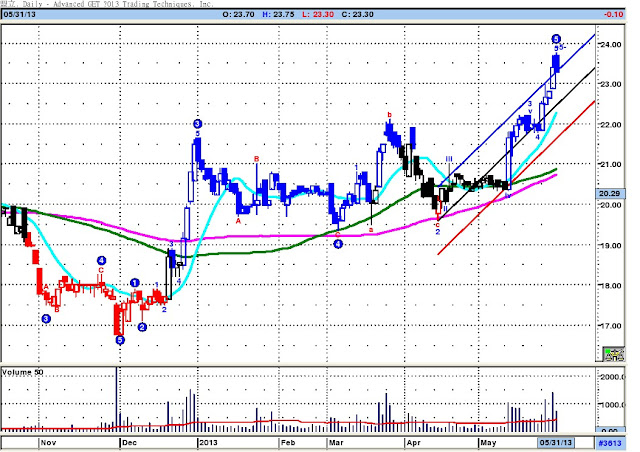Click the 1000.0 volume scale label
The height and width of the screenshot is (452, 640).
pos(611,405)
